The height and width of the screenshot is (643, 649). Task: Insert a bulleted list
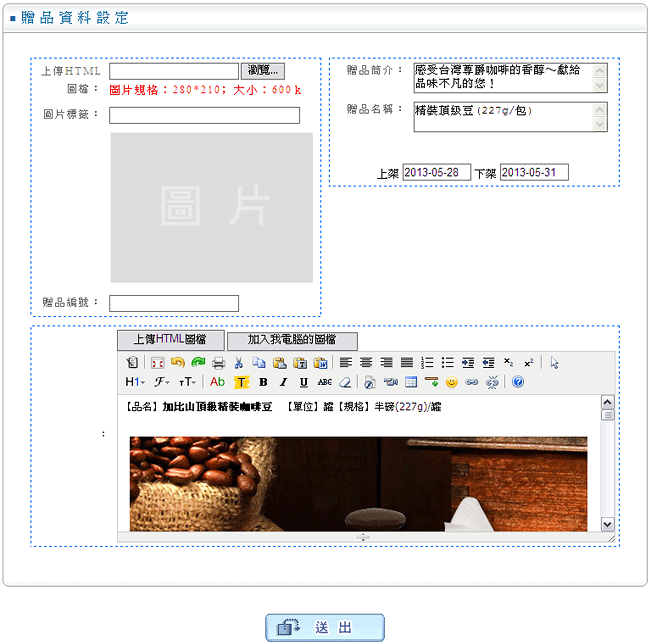(x=447, y=363)
